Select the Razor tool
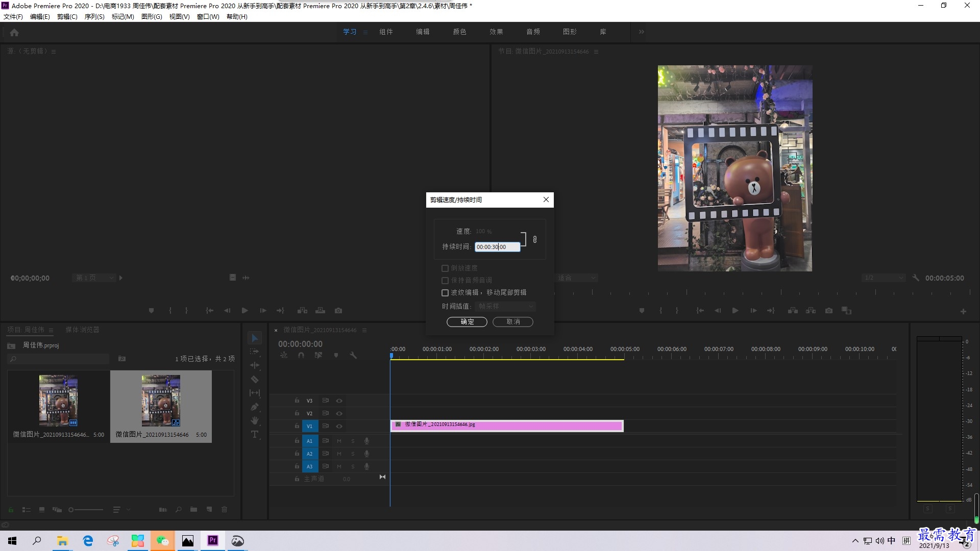The width and height of the screenshot is (980, 551). tap(255, 379)
